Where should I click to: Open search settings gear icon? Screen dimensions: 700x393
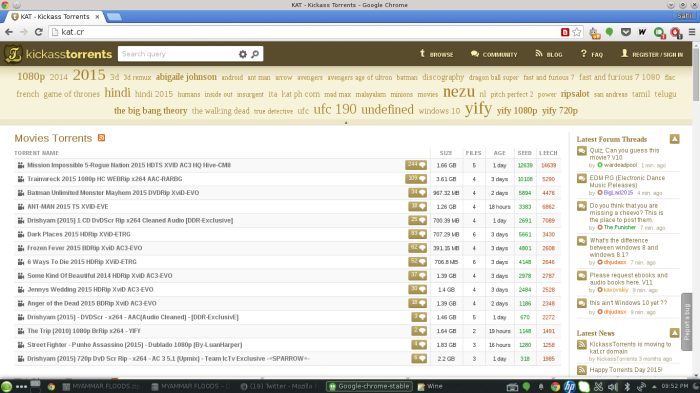pos(242,54)
